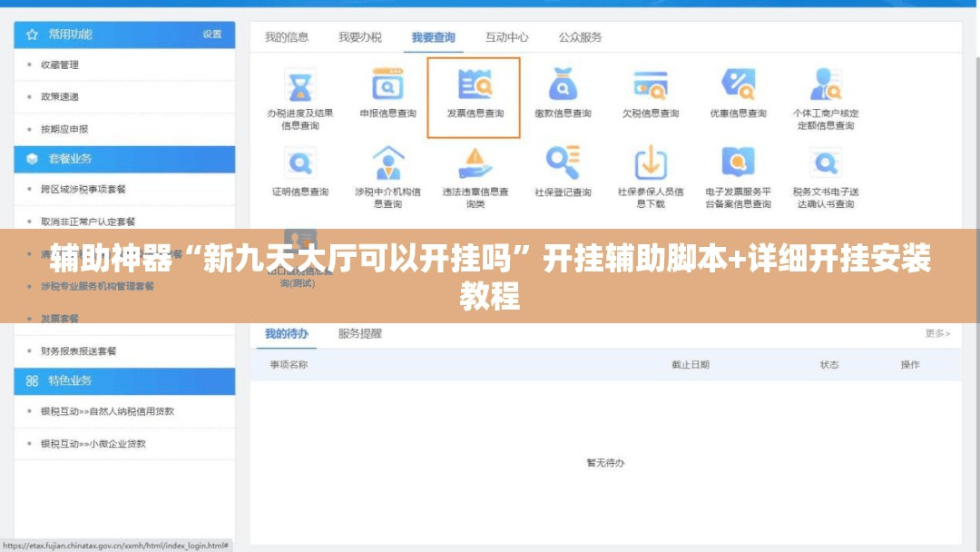
Task: Open the 公众服务 tab
Action: (x=580, y=37)
